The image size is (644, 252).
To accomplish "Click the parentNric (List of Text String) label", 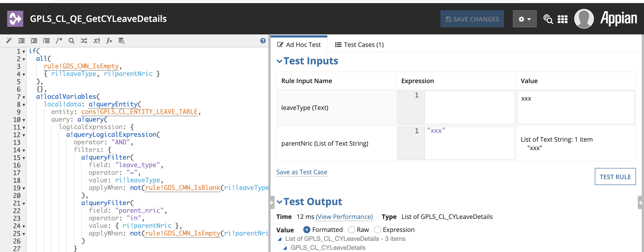I will 324,143.
